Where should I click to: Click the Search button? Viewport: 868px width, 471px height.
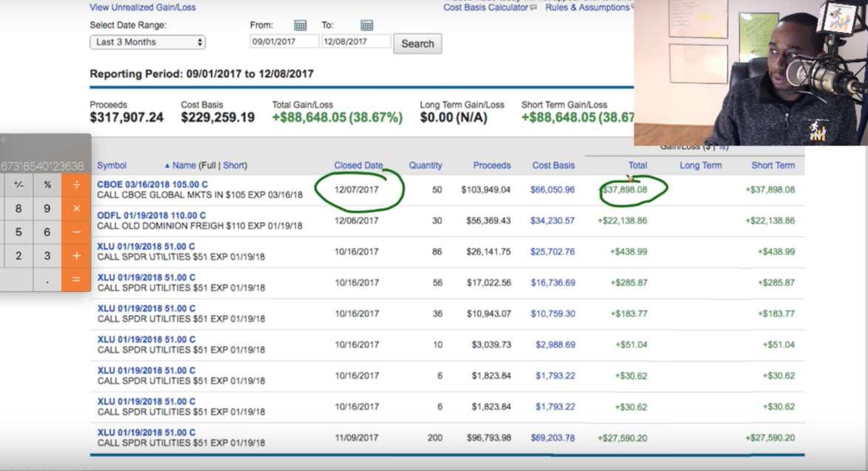(417, 44)
